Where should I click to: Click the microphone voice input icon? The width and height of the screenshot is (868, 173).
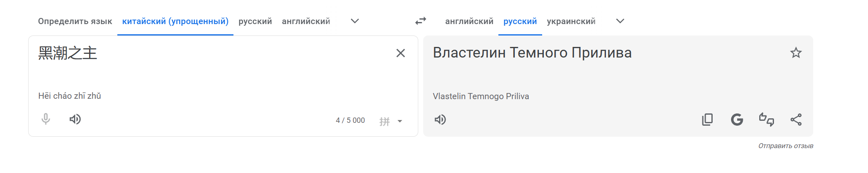coord(46,119)
